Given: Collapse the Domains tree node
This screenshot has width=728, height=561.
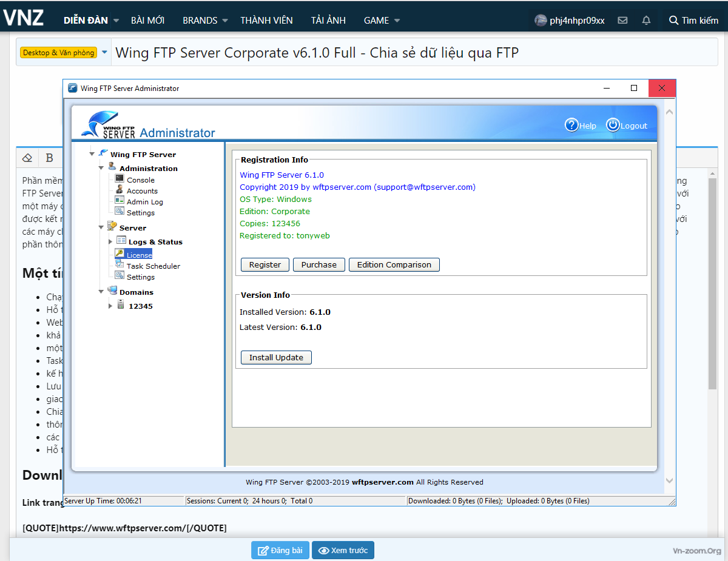Looking at the screenshot, I should (101, 292).
